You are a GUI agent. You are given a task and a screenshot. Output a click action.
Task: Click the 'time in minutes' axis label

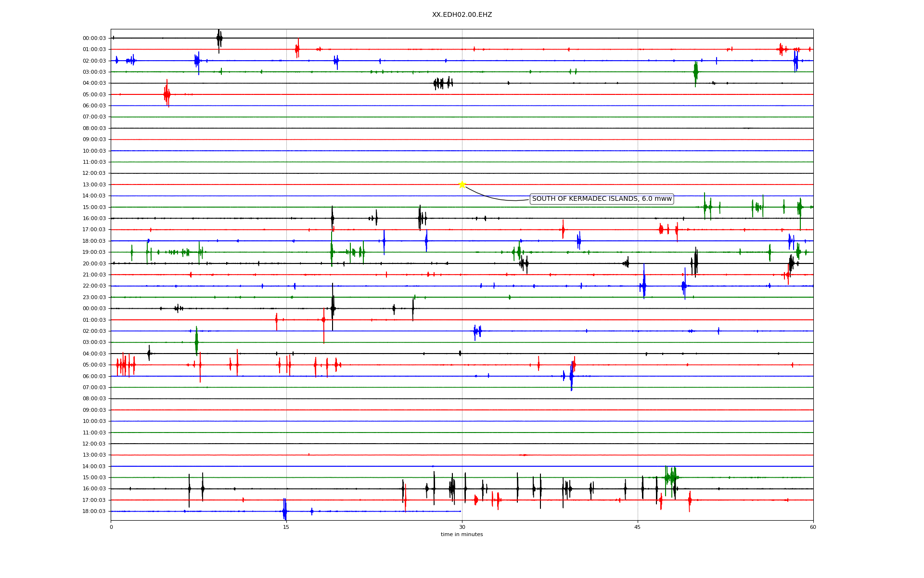(462, 535)
